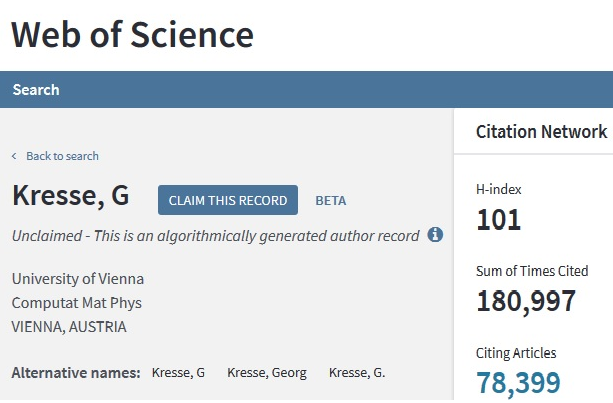Click the Sum of Times Cited number 180,997
The image size is (613, 403).
point(525,301)
